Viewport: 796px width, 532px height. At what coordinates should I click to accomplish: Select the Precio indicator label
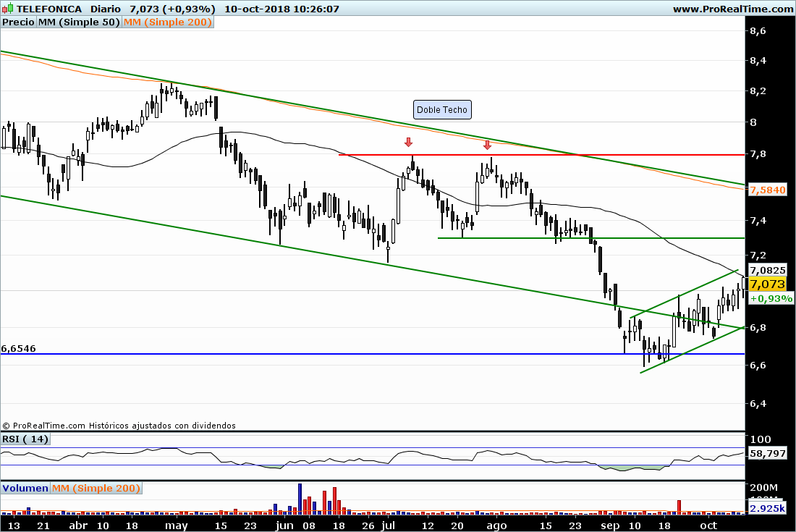coord(18,22)
